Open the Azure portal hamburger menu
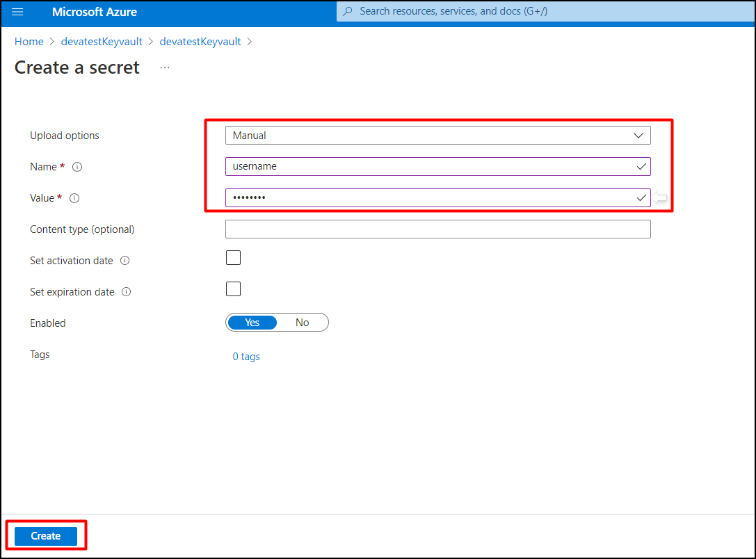The height and width of the screenshot is (559, 756). point(17,12)
